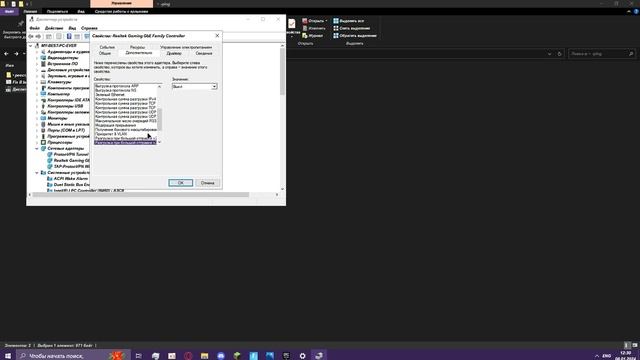Refresh the Explorer address bar
The width and height of the screenshot is (640, 360).
(x=560, y=53)
